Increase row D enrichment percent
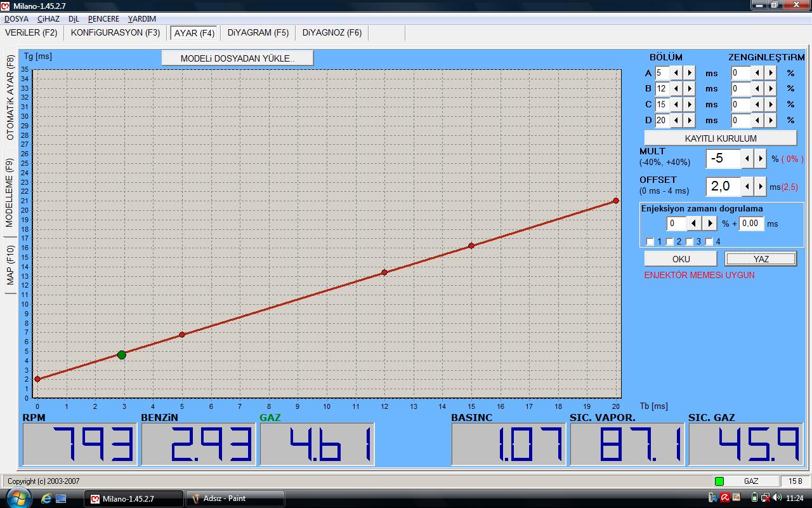The image size is (812, 508). tap(771, 120)
